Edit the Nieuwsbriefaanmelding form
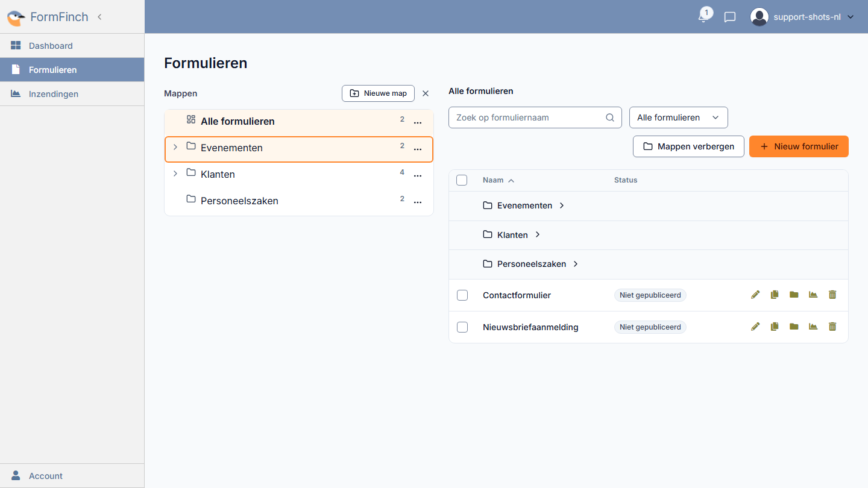The height and width of the screenshot is (488, 868). click(755, 327)
